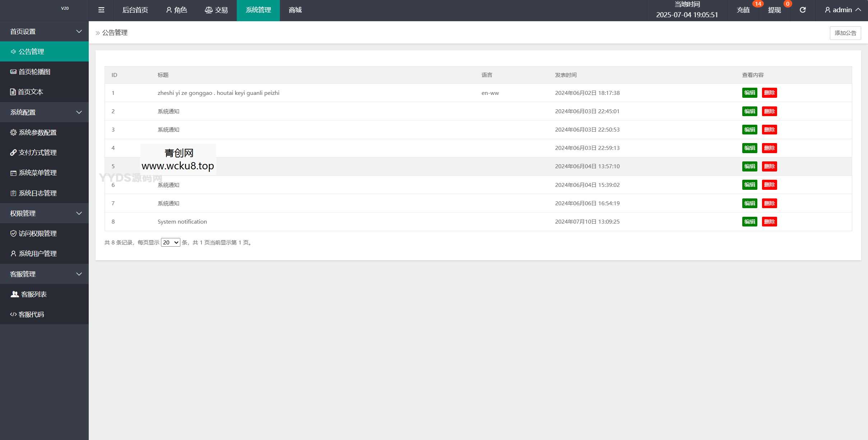Open the per-page records dropdown showing 20
Viewport: 868px width, 440px height.
pos(170,242)
